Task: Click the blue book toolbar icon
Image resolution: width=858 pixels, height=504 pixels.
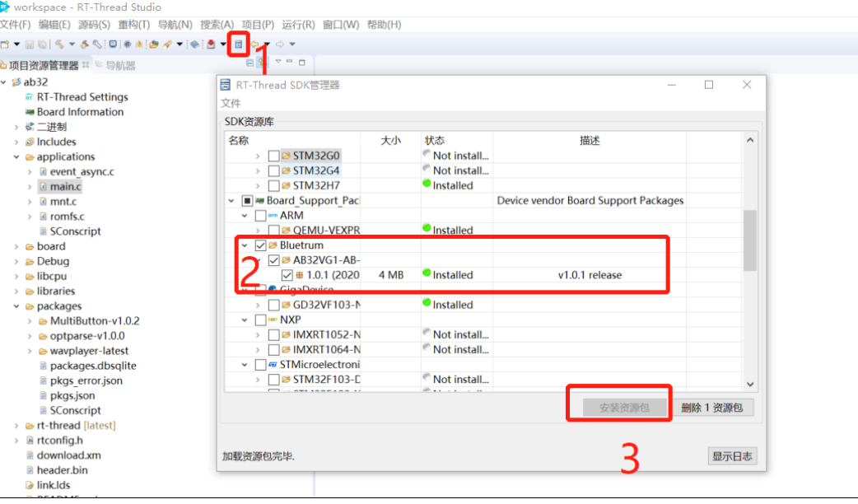Action: [195, 44]
